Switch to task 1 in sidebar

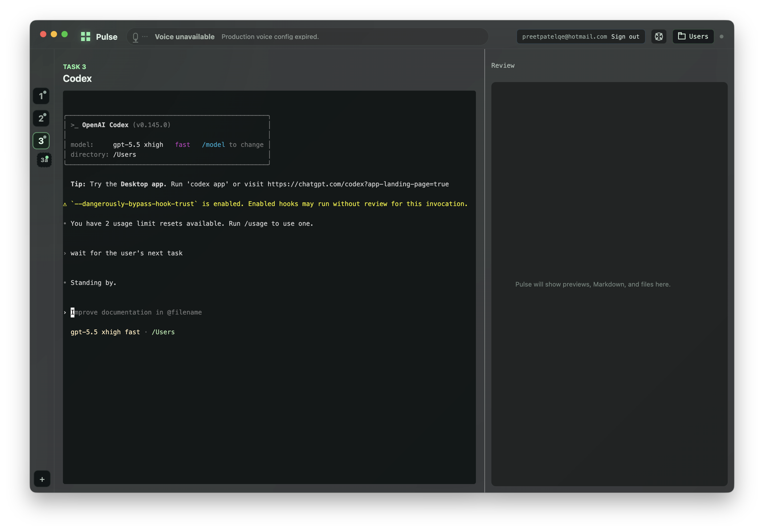point(41,96)
